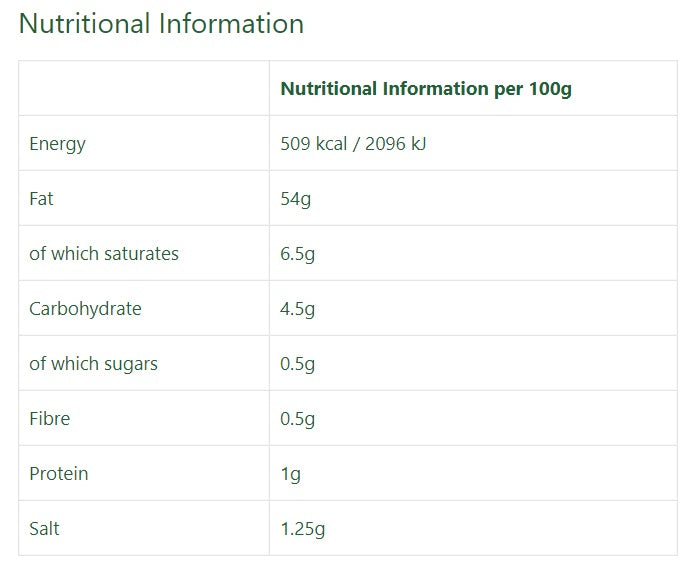Click the Nutritional Information page heading
This screenshot has height=568, width=700.
(161, 24)
